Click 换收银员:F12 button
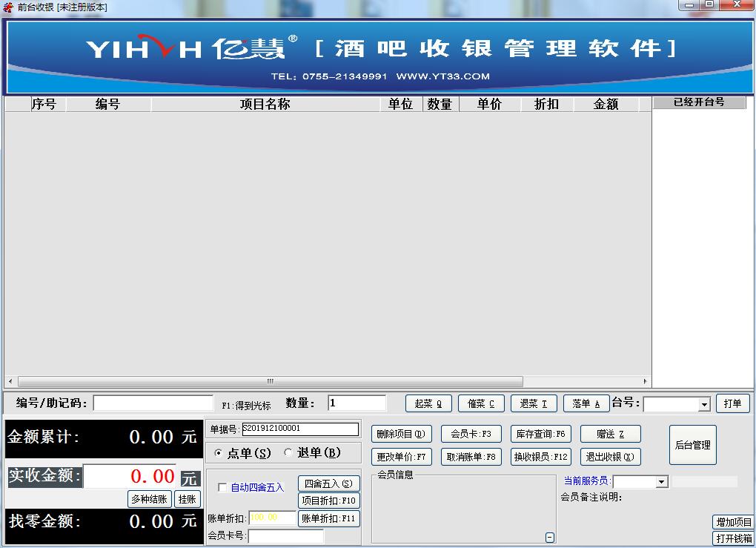 click(540, 457)
